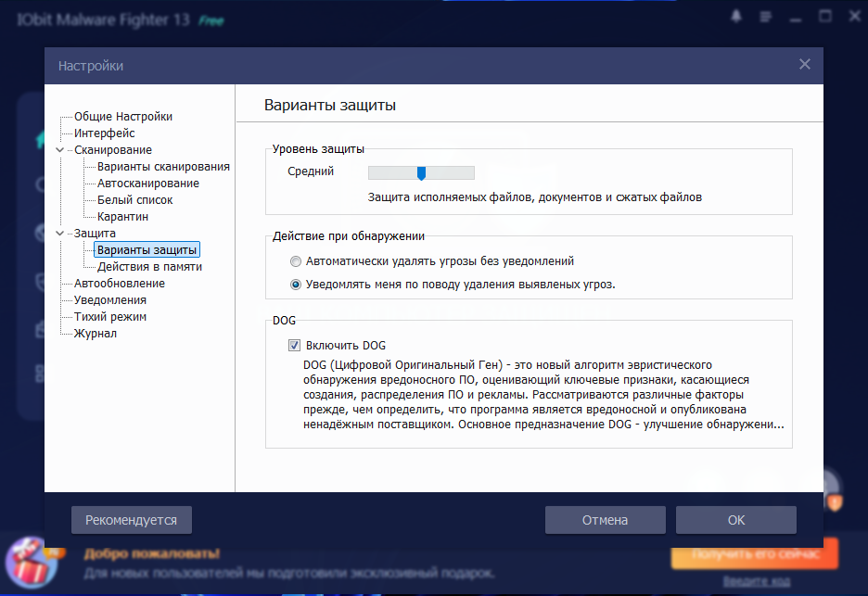This screenshot has height=596, width=868.
Task: Select the Защита tree label
Action: coord(95,233)
